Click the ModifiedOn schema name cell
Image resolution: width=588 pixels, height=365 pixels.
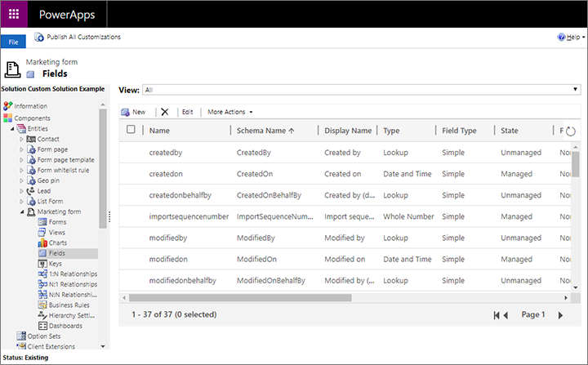(256, 259)
